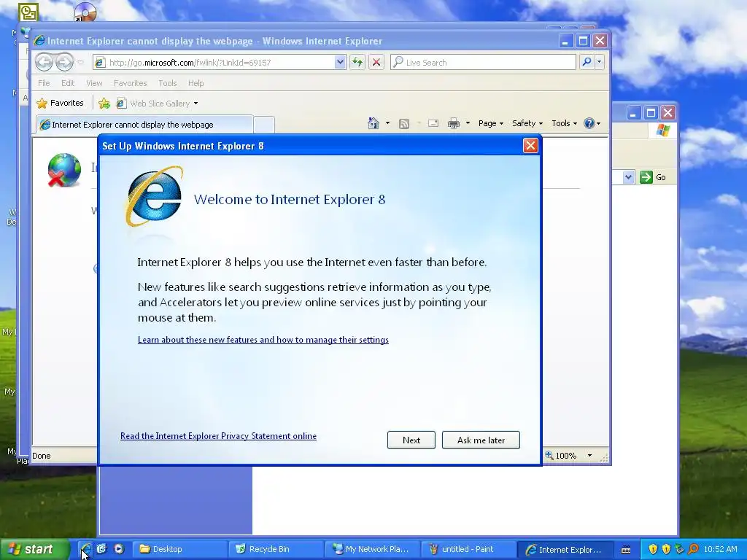Open the Page dropdown menu
747x560 pixels.
click(x=491, y=123)
